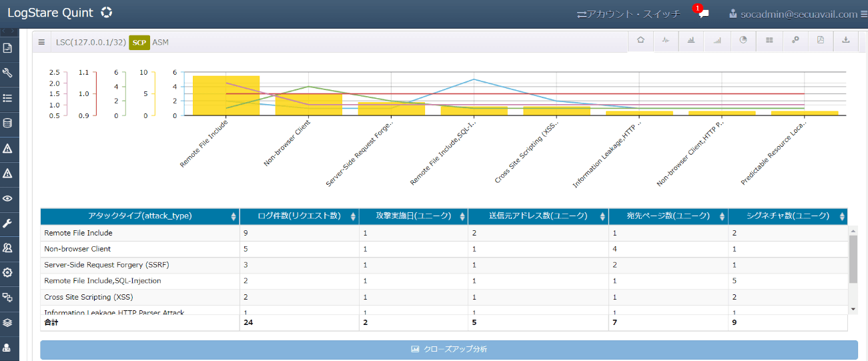The image size is (868, 361).
Task: Click the クローズアップ分析 button
Action: [448, 350]
